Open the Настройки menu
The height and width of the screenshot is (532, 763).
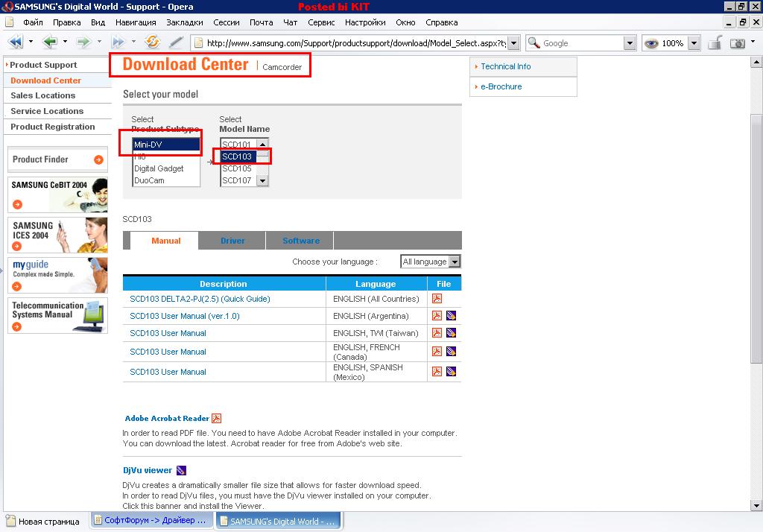pos(365,22)
